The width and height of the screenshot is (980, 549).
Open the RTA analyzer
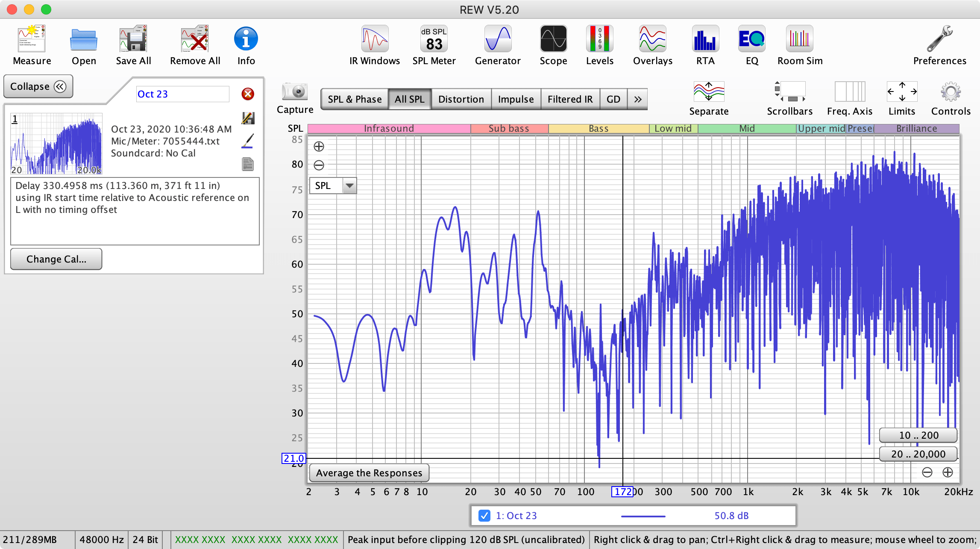pos(705,45)
